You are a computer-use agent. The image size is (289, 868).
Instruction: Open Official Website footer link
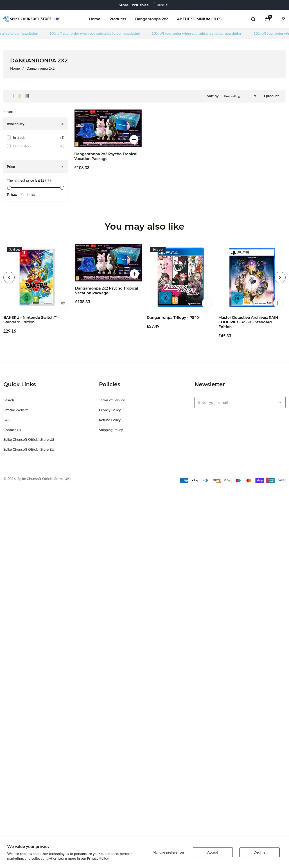(x=16, y=410)
